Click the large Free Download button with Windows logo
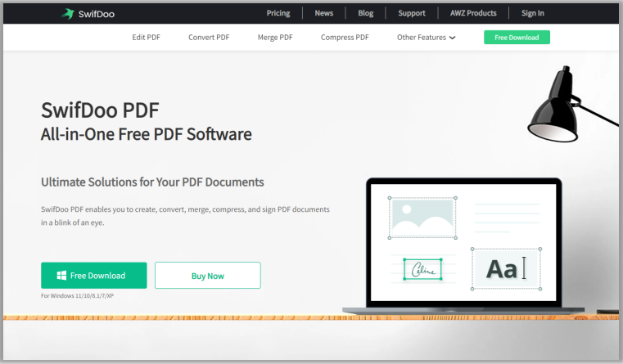This screenshot has height=364, width=623. 94,275
